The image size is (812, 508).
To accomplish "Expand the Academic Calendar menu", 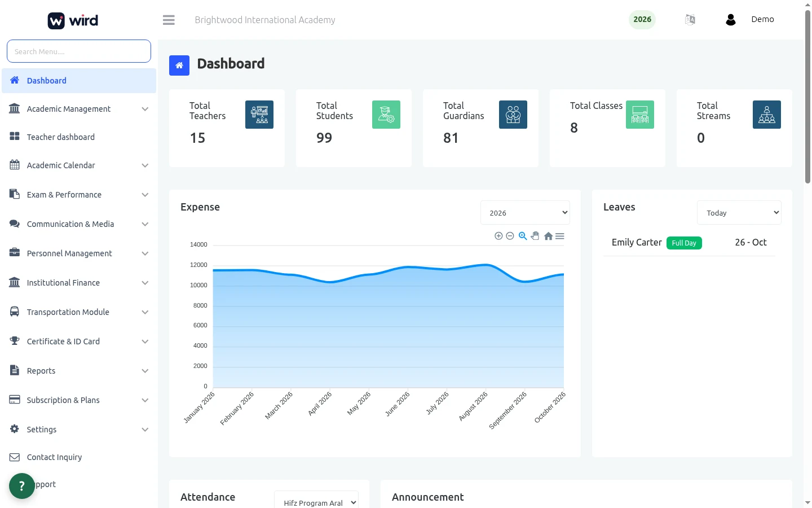I will point(79,165).
